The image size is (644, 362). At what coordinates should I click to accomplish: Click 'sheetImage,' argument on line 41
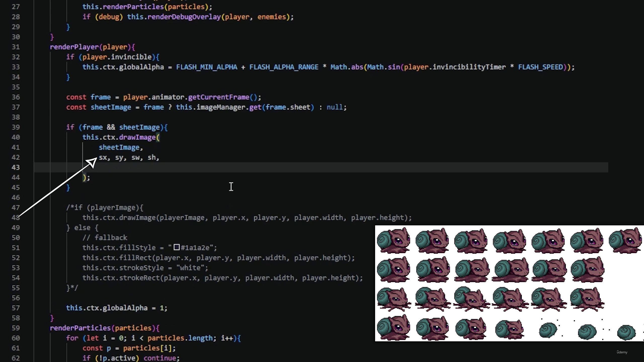tap(121, 148)
